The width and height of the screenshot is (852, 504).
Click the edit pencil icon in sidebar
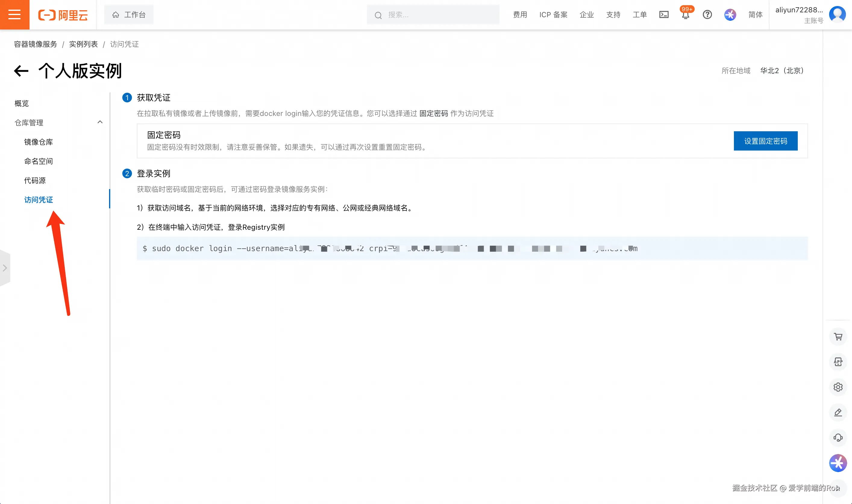click(838, 412)
